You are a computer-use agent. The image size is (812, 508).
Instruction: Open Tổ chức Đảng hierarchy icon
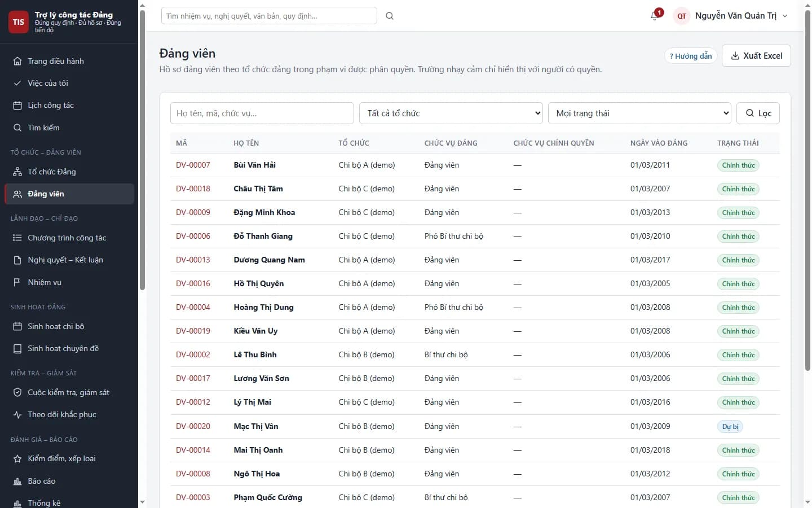click(x=17, y=172)
